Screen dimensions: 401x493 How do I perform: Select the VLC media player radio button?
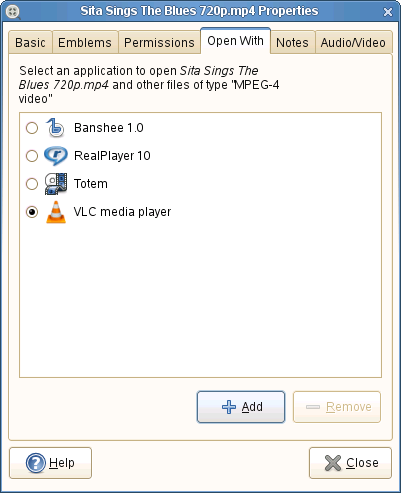pos(32,212)
